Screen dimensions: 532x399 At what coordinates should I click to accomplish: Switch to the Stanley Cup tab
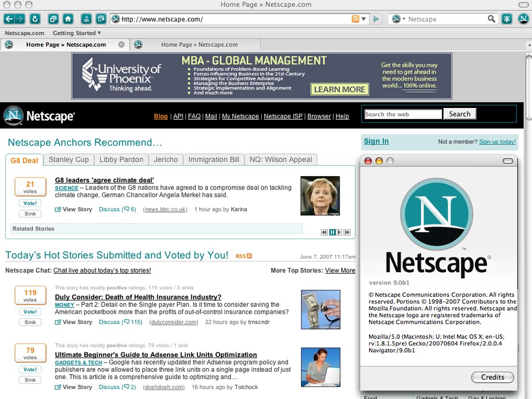pyautogui.click(x=68, y=160)
